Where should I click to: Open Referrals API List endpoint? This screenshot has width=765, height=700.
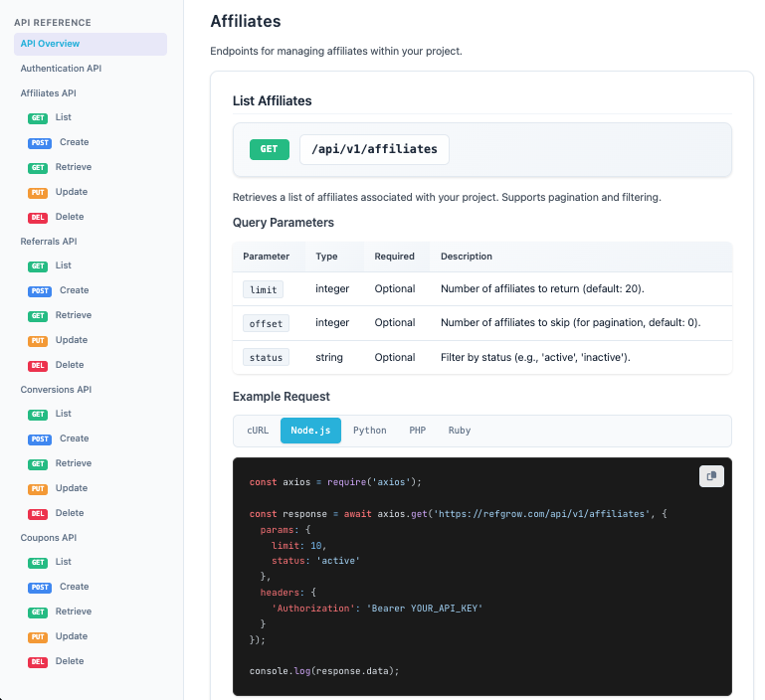[50, 265]
